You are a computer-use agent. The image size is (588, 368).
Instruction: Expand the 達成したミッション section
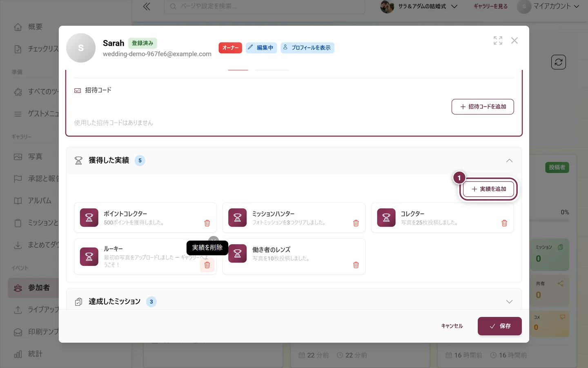pos(509,302)
